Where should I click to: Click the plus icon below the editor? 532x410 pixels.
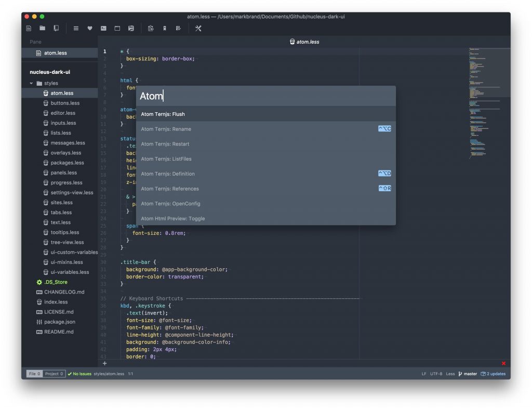[x=104, y=363]
